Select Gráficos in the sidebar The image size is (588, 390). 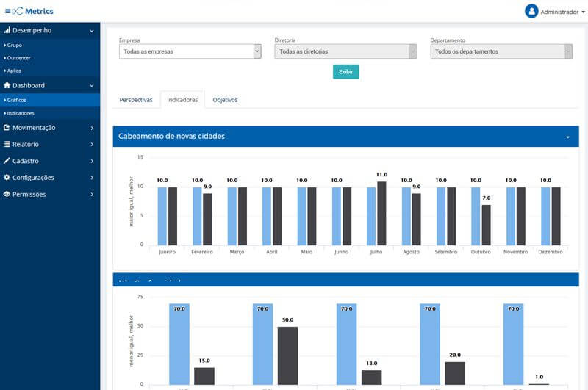(50, 100)
